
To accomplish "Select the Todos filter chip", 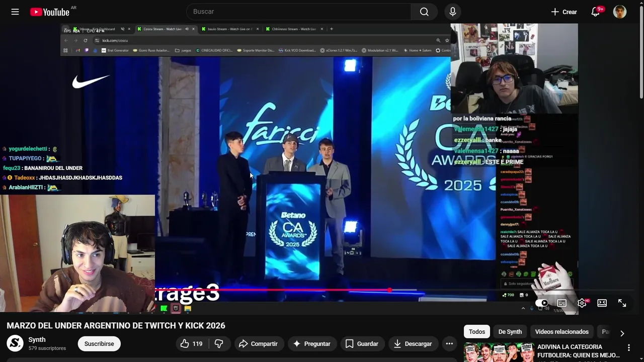I will 477,332.
